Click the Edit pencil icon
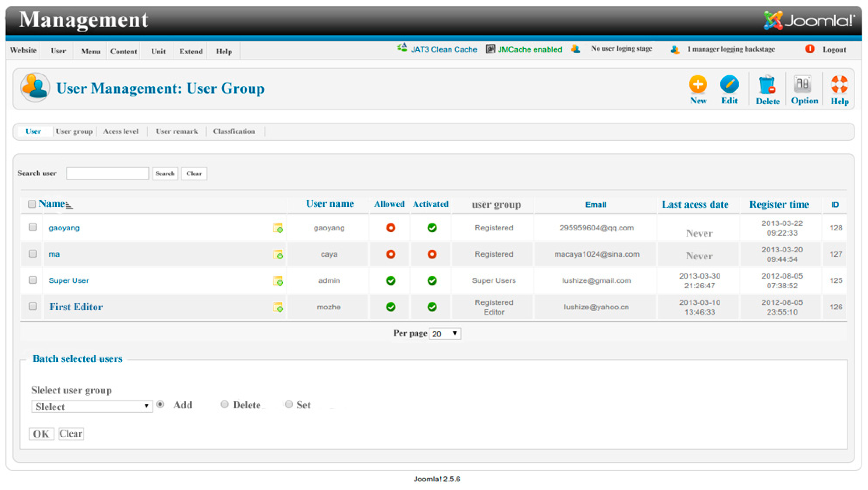Image resolution: width=868 pixels, height=490 pixels. [729, 85]
